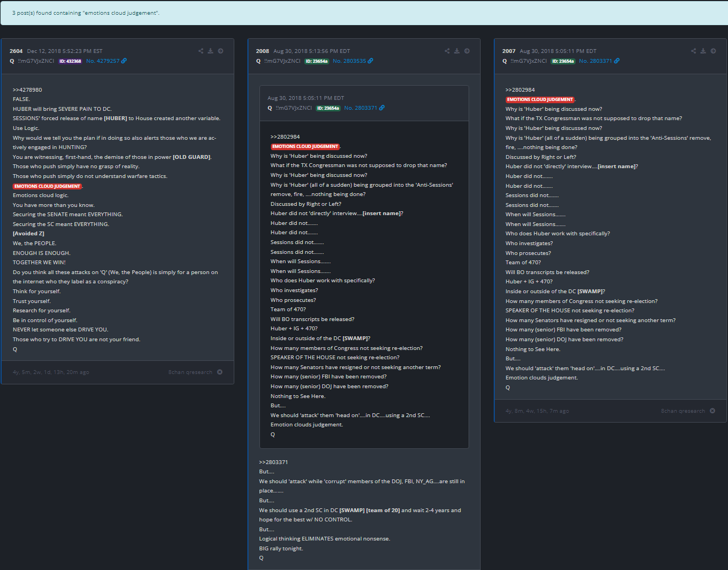
Task: Click tripcode !!mG7VJxZNCI in post 2007 header
Action: 529,61
